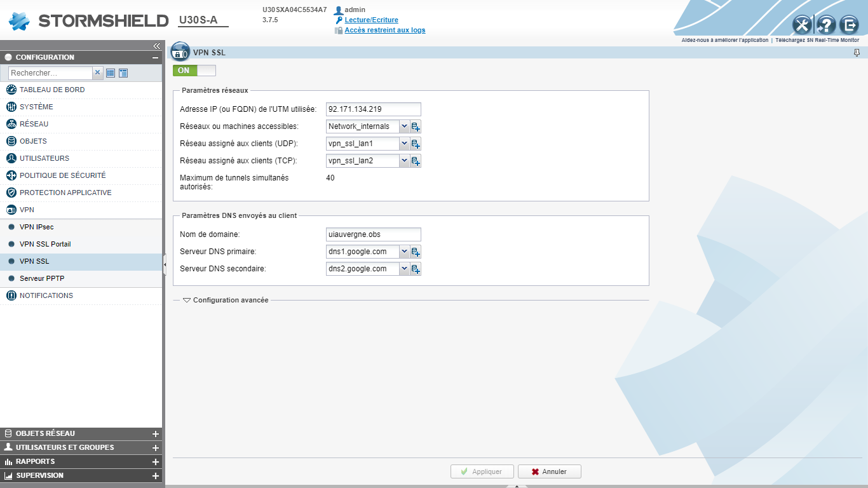Add object for Réseaux ou machines accessibles

point(416,126)
